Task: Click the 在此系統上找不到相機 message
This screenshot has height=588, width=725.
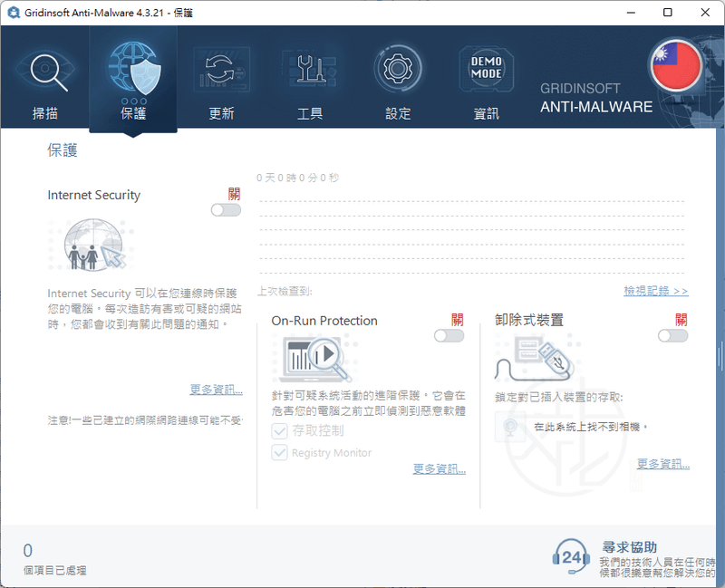Action: pyautogui.click(x=591, y=427)
